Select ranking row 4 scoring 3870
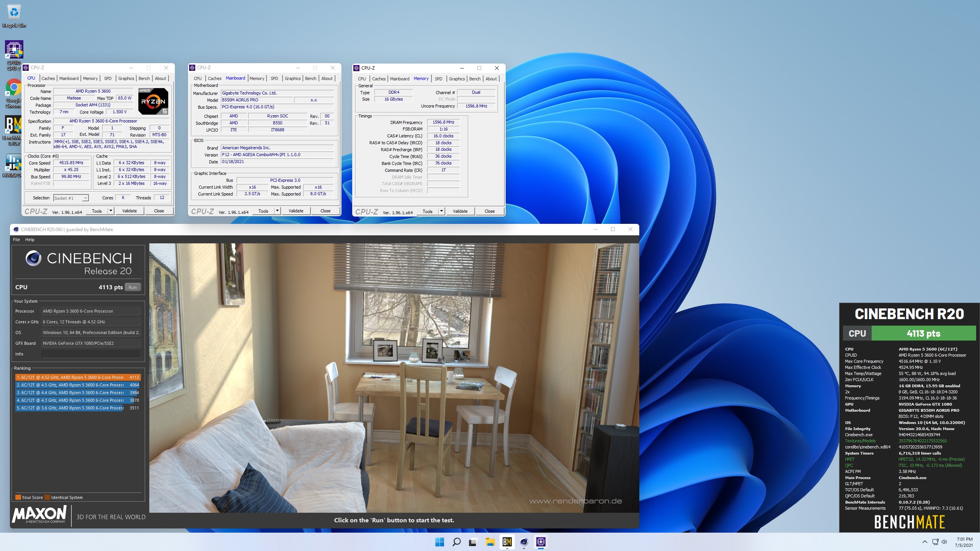This screenshot has height=551, width=980. [x=78, y=400]
